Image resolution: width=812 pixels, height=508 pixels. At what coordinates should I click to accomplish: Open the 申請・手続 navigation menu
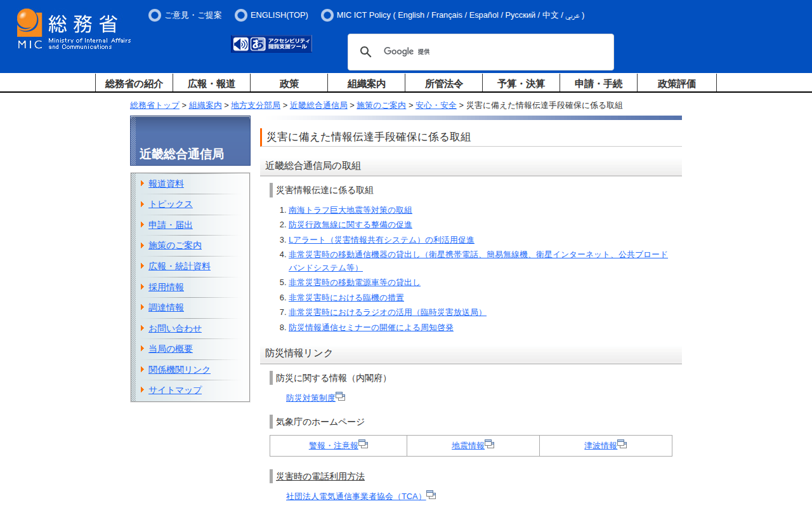point(598,83)
